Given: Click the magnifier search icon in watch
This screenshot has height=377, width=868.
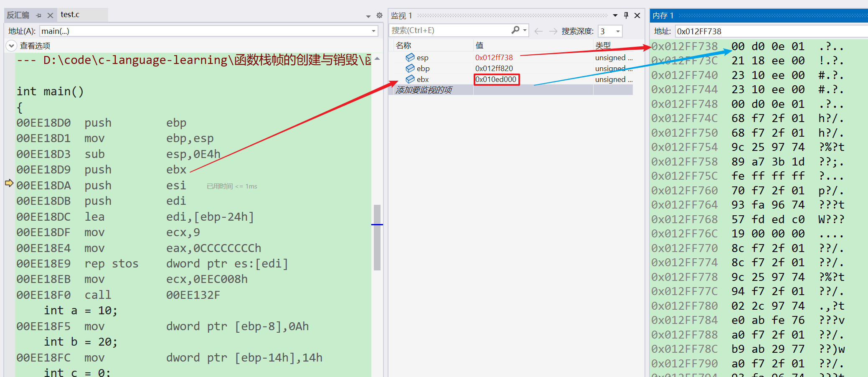Looking at the screenshot, I should (x=515, y=30).
